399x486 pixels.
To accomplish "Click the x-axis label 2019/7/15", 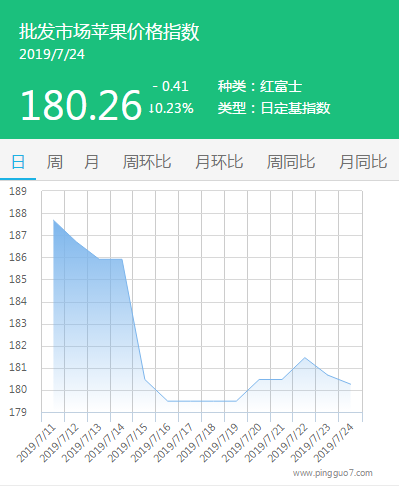I will tap(128, 443).
